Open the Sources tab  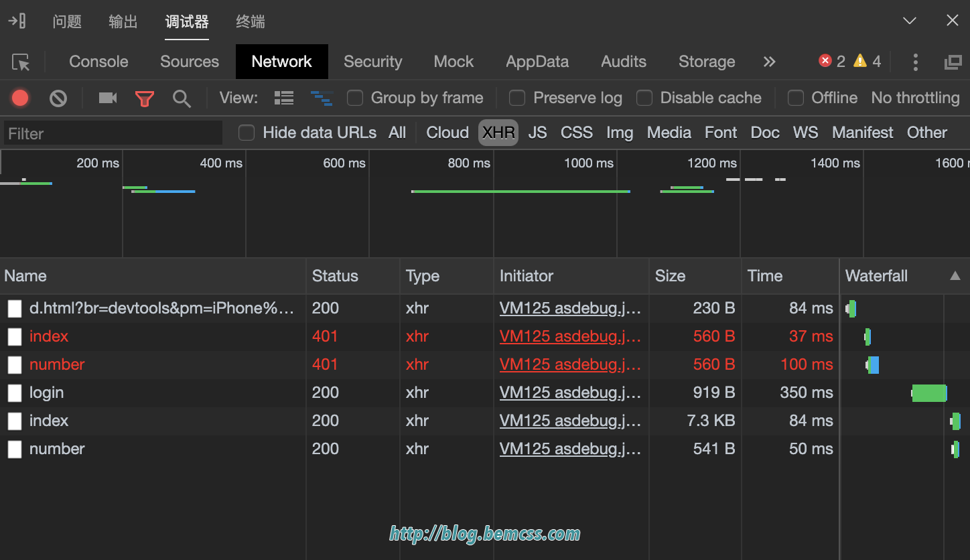point(190,62)
